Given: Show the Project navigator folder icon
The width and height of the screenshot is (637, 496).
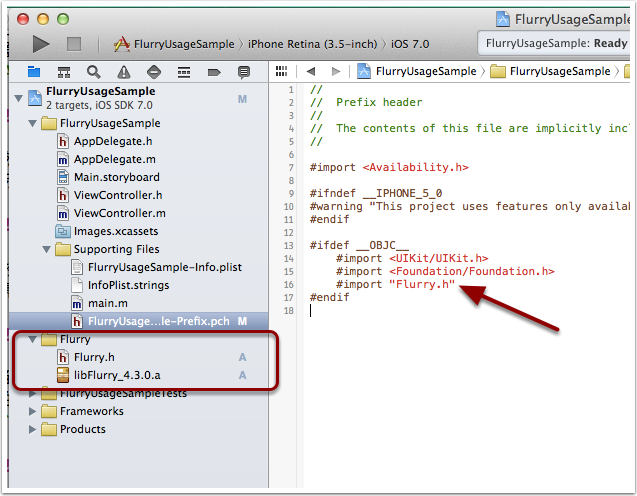Looking at the screenshot, I should coord(33,72).
